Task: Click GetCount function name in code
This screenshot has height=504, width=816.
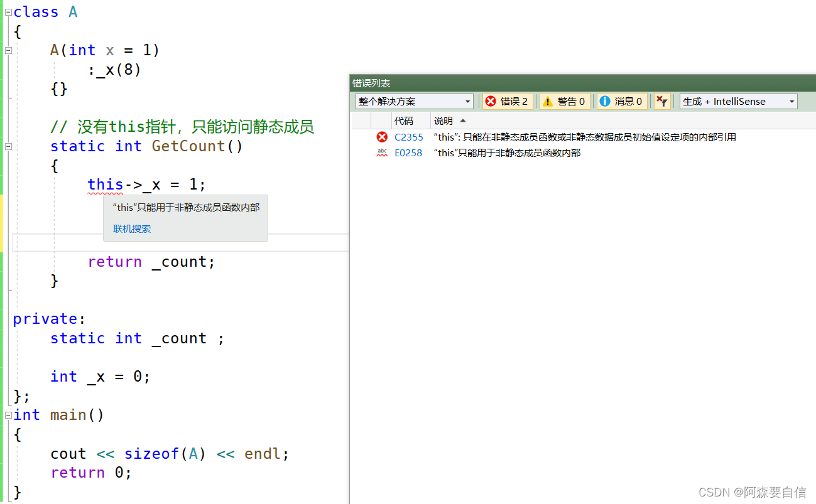Action: click(x=188, y=146)
